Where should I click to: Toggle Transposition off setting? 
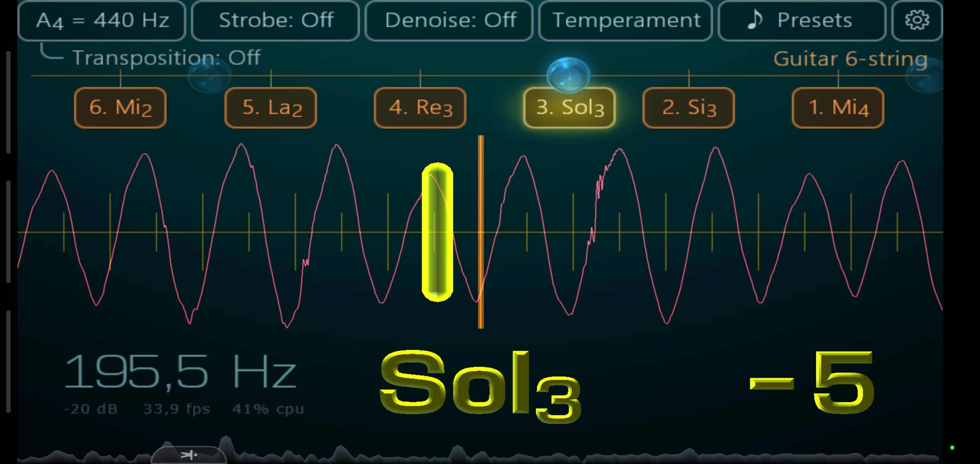click(166, 58)
